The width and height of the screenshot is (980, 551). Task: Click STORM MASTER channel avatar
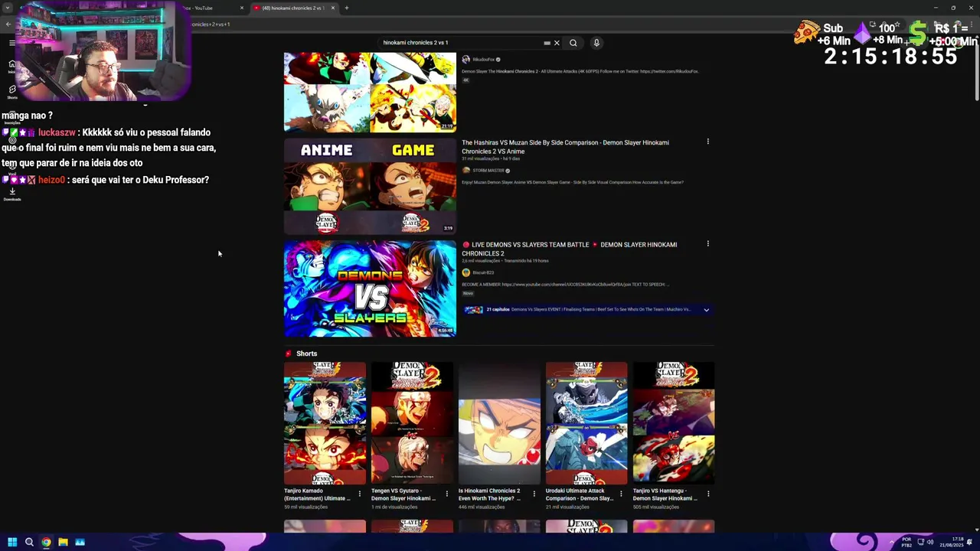(465, 171)
